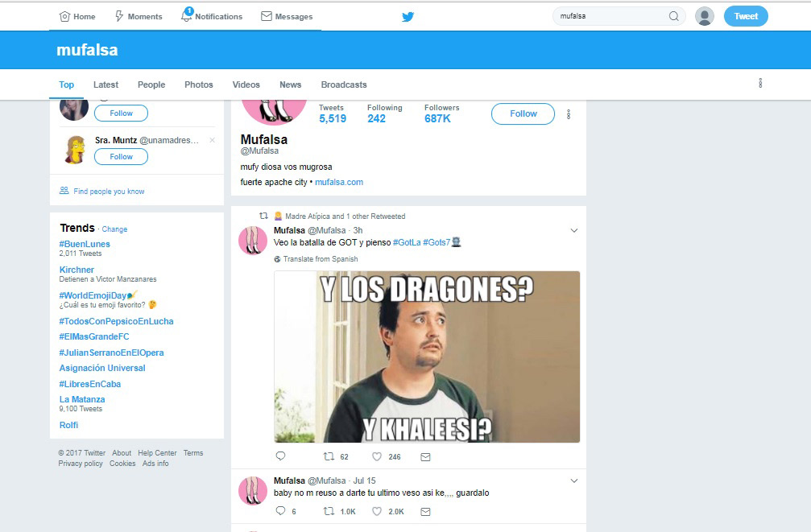811x532 pixels.
Task: Like the Jul 15 tweet with 2.0K
Action: [388, 511]
